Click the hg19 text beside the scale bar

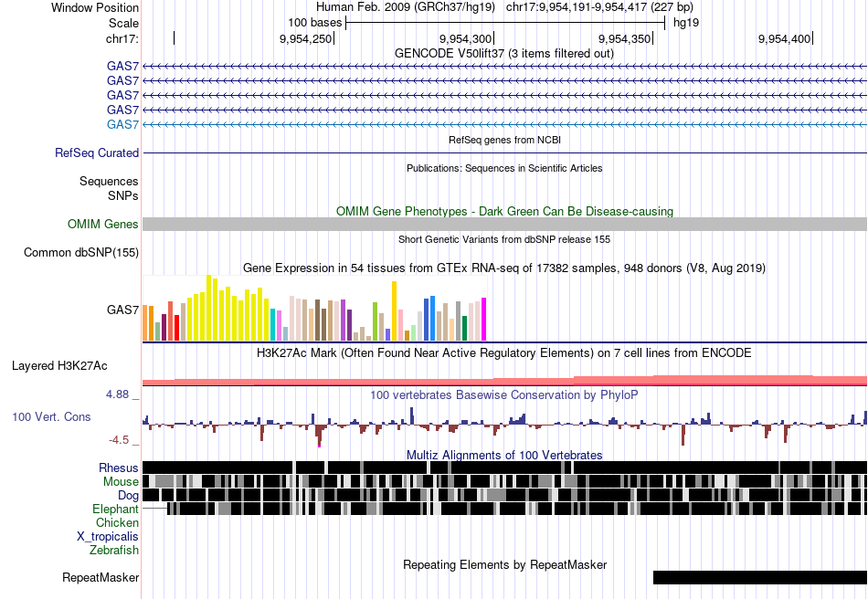tap(686, 23)
